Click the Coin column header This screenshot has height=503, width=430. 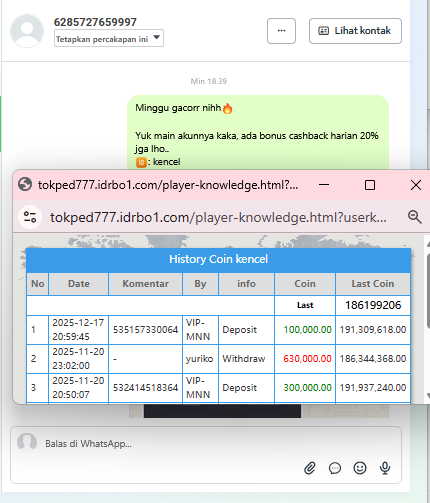click(305, 284)
